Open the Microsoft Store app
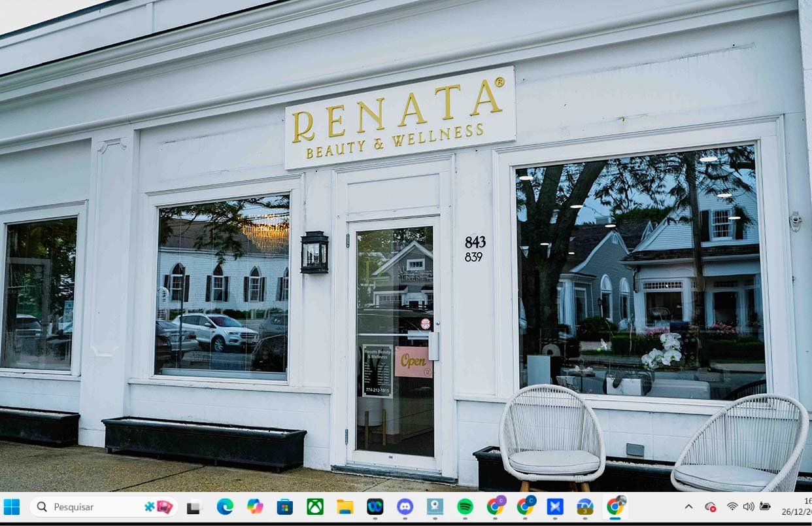Viewport: 812px width, 526px height. 284,507
